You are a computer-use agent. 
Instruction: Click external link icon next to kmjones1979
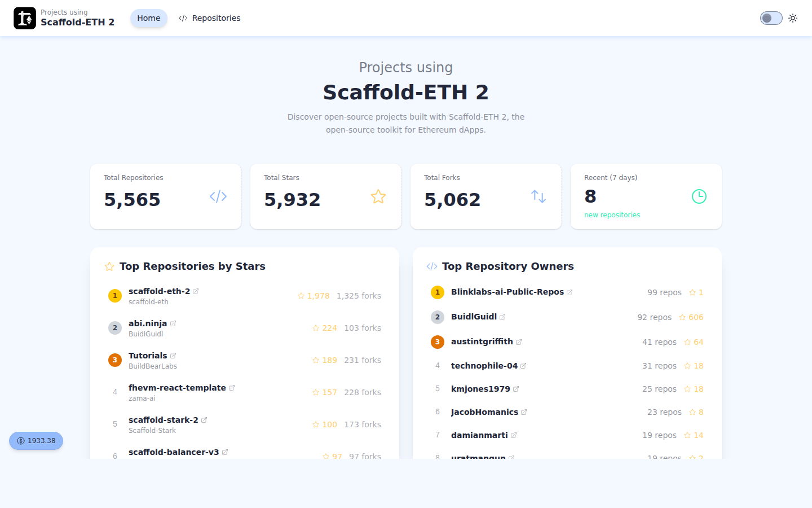516,389
